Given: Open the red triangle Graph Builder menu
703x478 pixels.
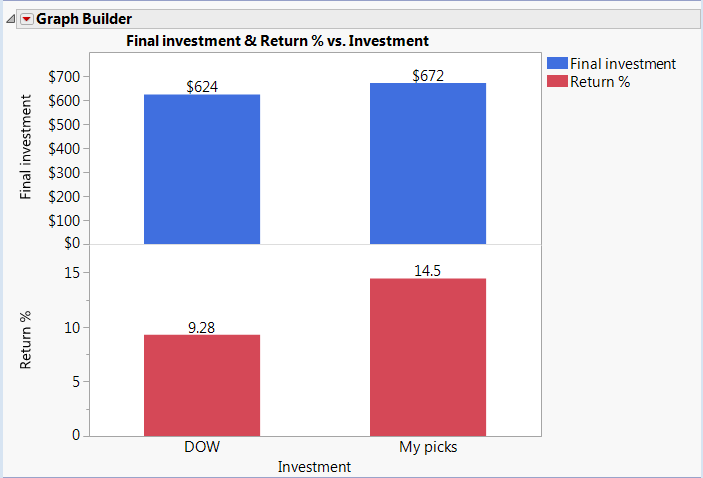Looking at the screenshot, I should coord(27,19).
